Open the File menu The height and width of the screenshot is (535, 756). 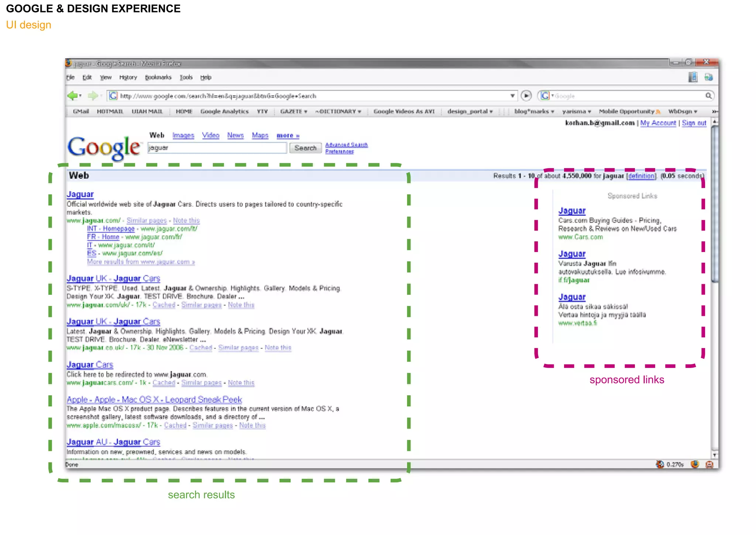[71, 77]
